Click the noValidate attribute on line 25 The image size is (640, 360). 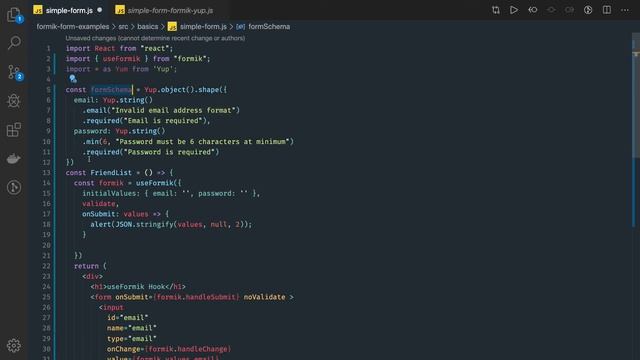tap(264, 297)
